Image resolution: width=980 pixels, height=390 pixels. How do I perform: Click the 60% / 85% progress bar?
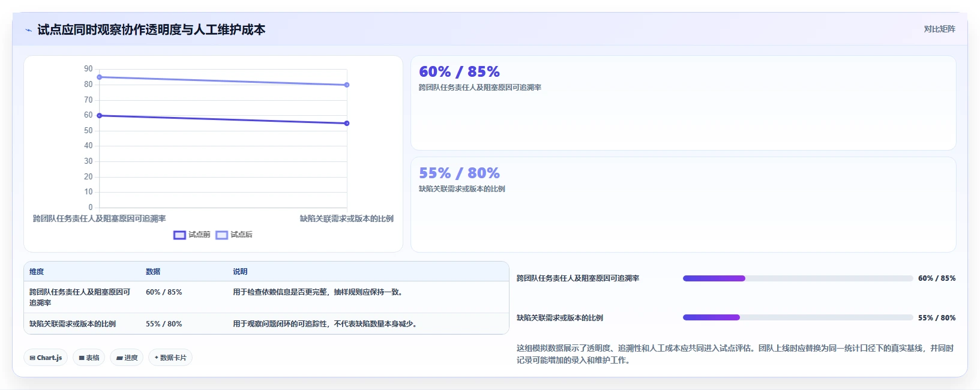[x=798, y=278]
